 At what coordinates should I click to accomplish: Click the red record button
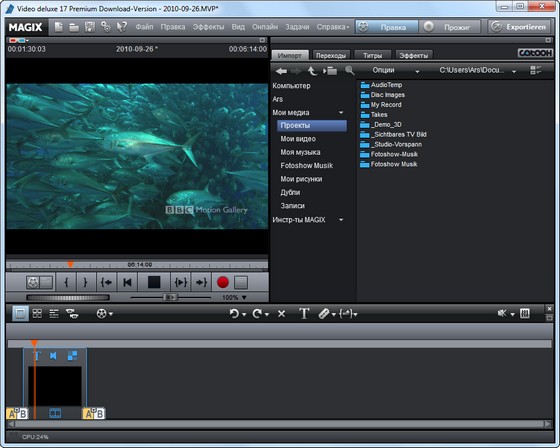[222, 282]
